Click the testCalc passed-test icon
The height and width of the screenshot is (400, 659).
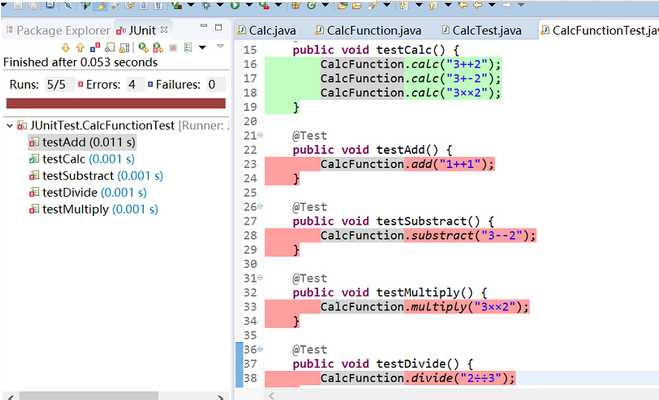click(x=34, y=159)
